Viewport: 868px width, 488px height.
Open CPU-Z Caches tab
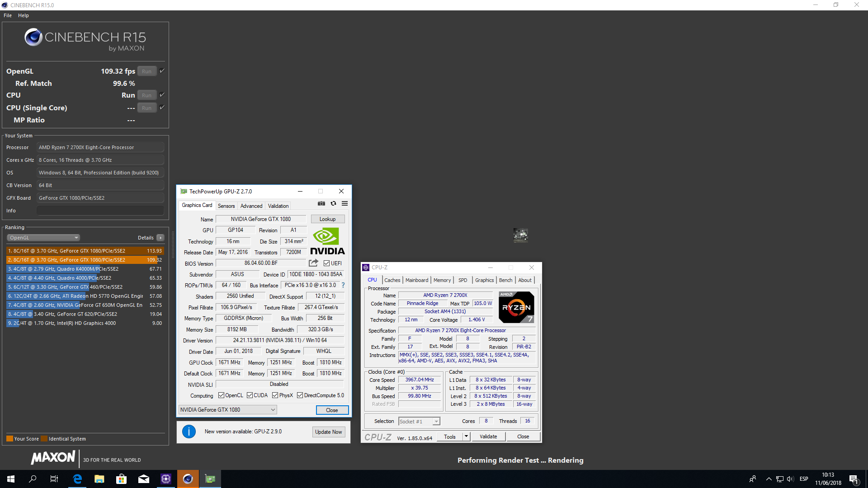click(392, 280)
